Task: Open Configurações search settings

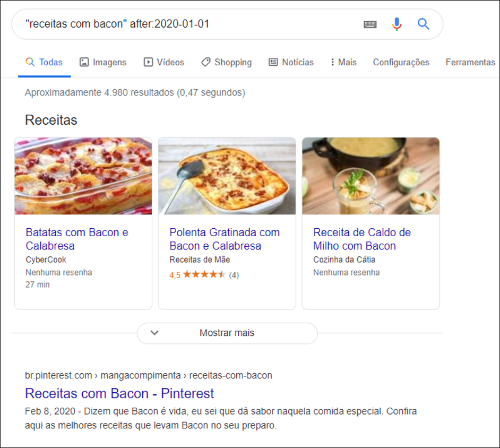Action: tap(401, 62)
